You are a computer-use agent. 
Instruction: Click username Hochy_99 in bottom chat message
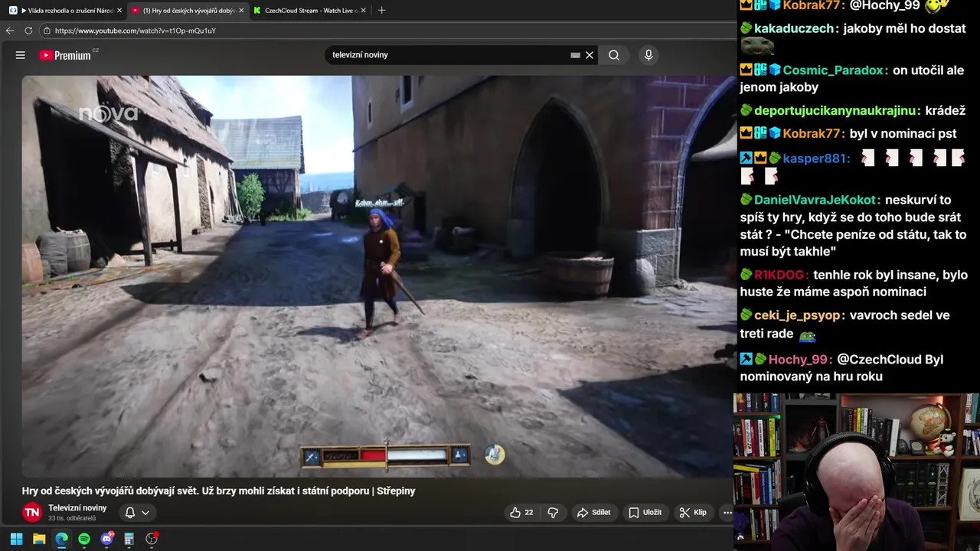[x=798, y=360]
